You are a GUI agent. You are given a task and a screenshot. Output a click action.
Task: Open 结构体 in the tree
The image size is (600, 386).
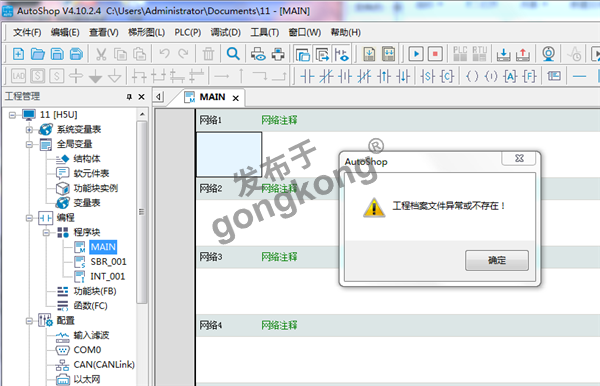[87, 159]
